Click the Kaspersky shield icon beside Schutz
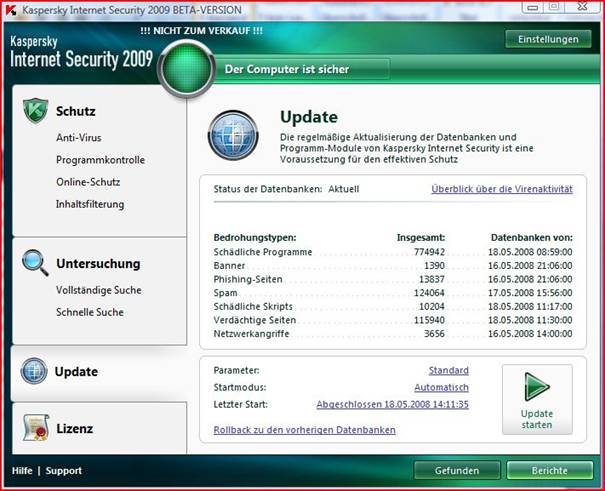The image size is (605, 491). [x=35, y=111]
